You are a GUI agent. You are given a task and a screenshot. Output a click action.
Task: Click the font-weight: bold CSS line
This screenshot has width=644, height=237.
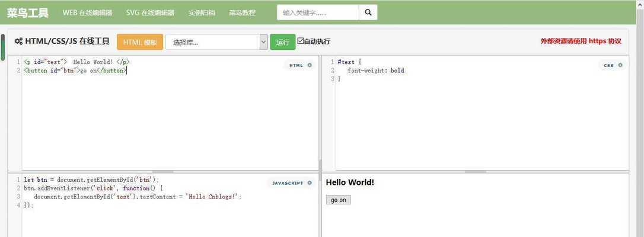point(376,71)
